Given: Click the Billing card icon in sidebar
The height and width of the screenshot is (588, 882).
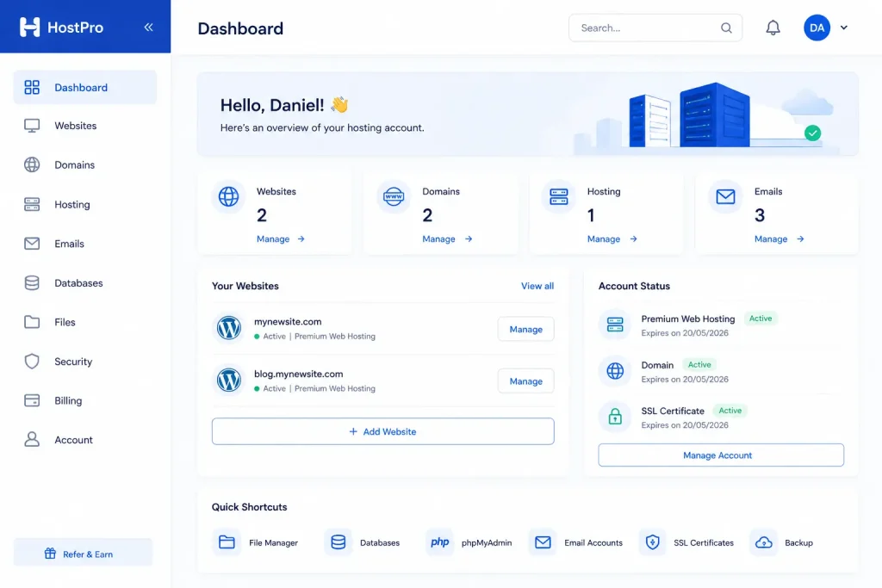Looking at the screenshot, I should (x=32, y=400).
